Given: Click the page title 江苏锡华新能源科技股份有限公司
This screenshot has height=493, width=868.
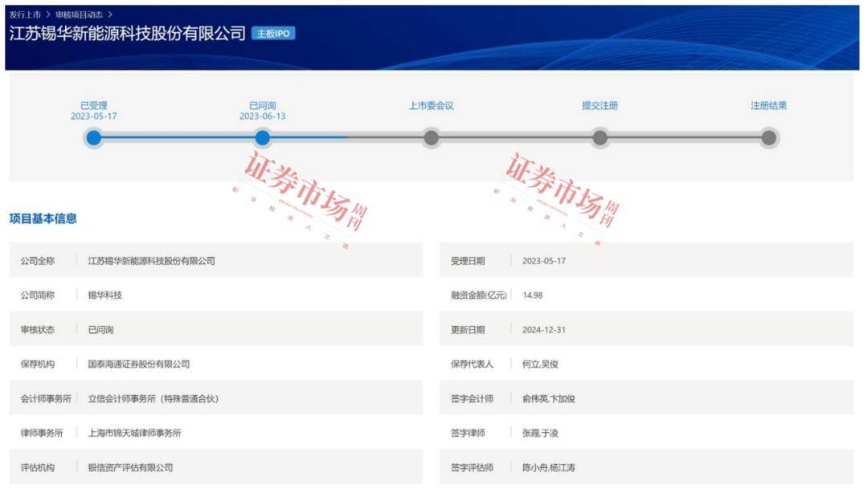Looking at the screenshot, I should (x=127, y=33).
